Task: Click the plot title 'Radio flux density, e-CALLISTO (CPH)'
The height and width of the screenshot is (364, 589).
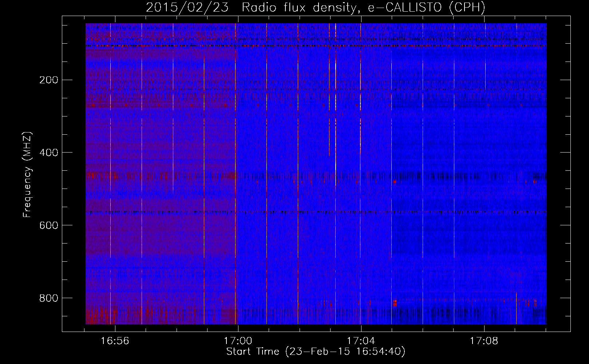Action: tap(363, 8)
